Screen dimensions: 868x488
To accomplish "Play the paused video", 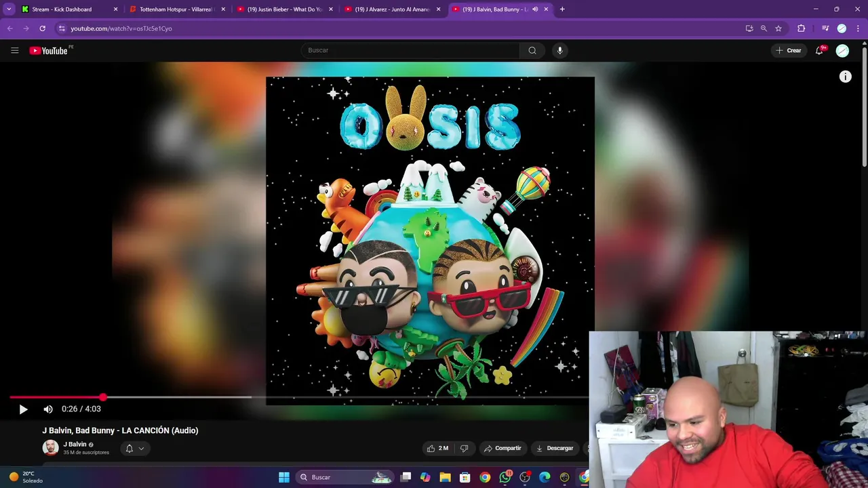I will click(23, 409).
